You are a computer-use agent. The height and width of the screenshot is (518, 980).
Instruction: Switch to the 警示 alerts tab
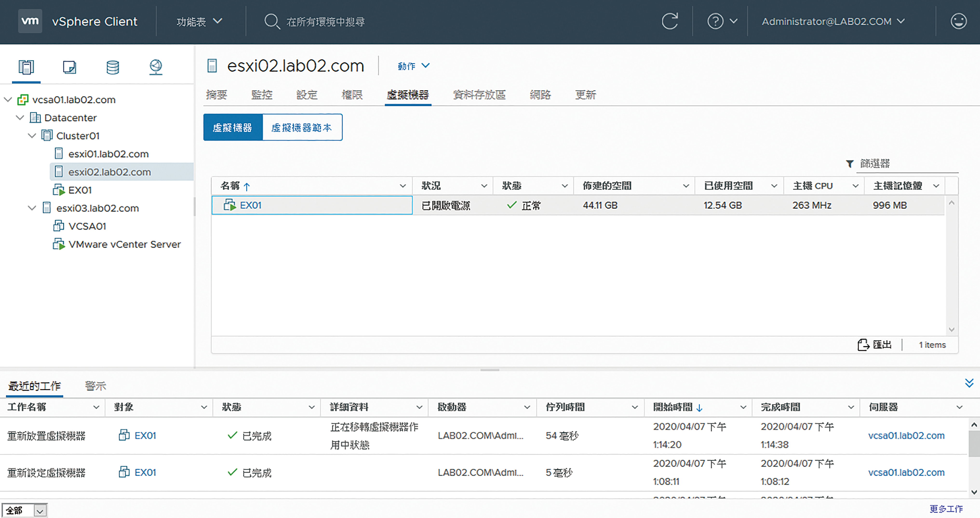pos(95,386)
